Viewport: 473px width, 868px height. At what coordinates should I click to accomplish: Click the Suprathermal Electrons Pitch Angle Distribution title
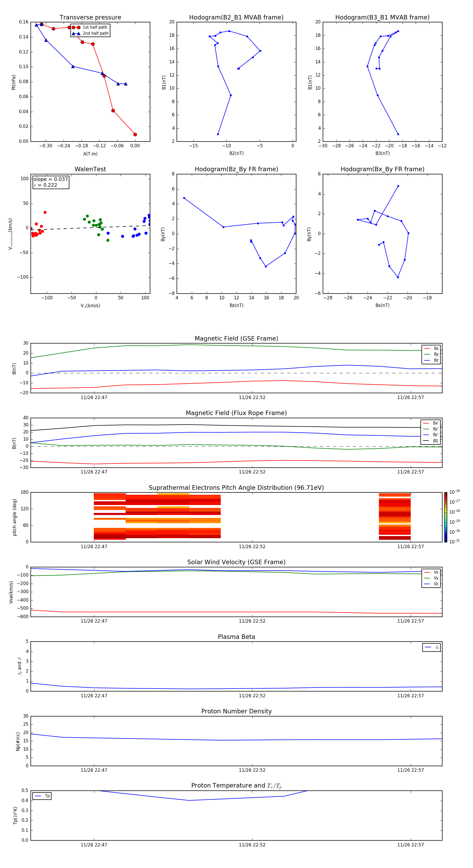(236, 488)
